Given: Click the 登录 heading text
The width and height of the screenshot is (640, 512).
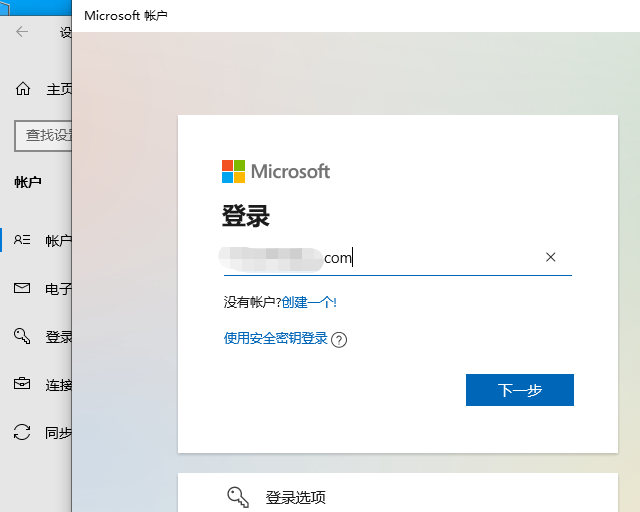Looking at the screenshot, I should (x=246, y=216).
